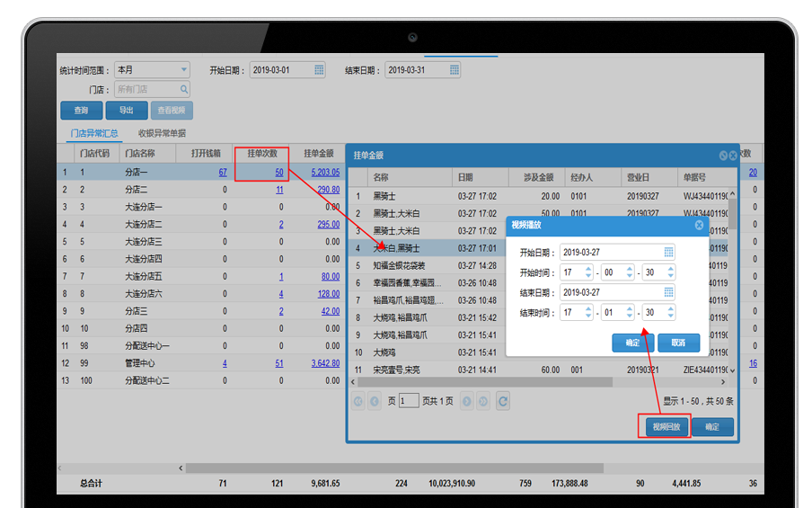Adjust the 开始时间 seconds spinner showing 30
The height and width of the screenshot is (508, 812).
[670, 272]
